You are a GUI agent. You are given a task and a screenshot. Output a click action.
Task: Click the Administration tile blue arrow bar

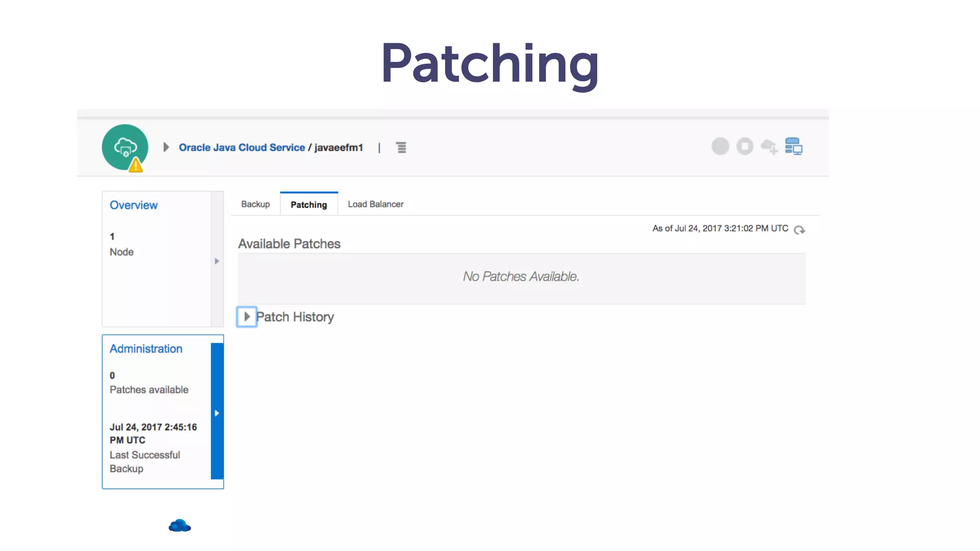tap(217, 412)
